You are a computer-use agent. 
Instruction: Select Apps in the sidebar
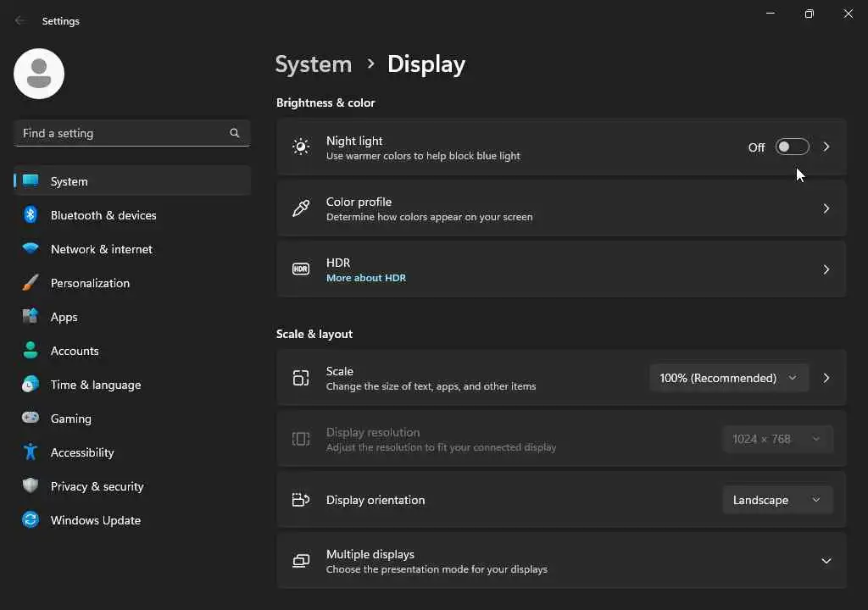pos(64,317)
